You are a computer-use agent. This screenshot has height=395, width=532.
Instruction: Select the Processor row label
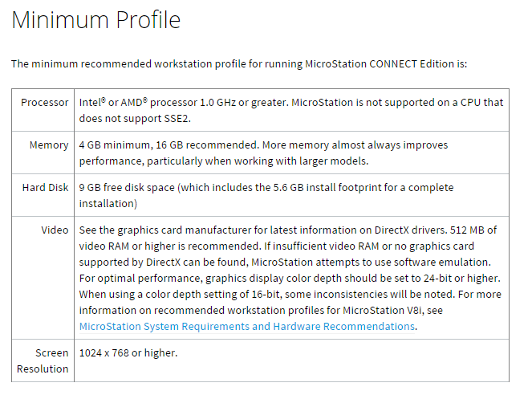coord(45,103)
